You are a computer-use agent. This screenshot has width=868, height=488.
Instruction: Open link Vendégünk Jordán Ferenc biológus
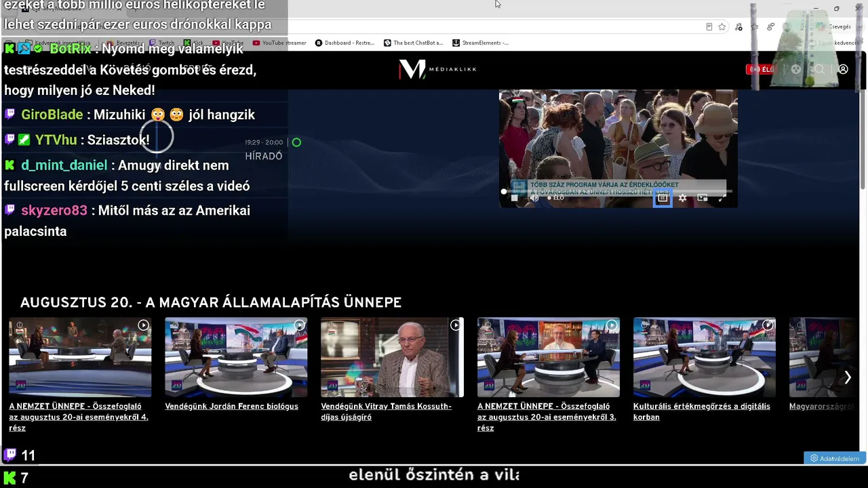pyautogui.click(x=232, y=406)
